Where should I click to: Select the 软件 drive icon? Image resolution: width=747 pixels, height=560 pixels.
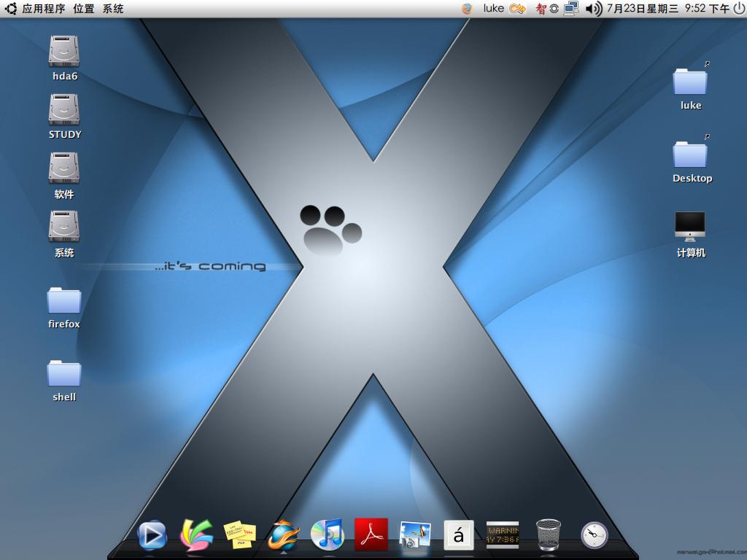[64, 168]
